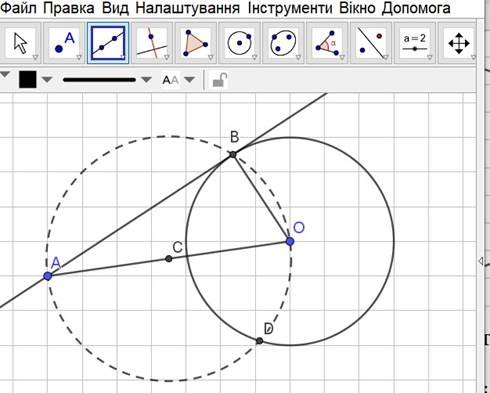Open the Вид menu

pyautogui.click(x=115, y=8)
